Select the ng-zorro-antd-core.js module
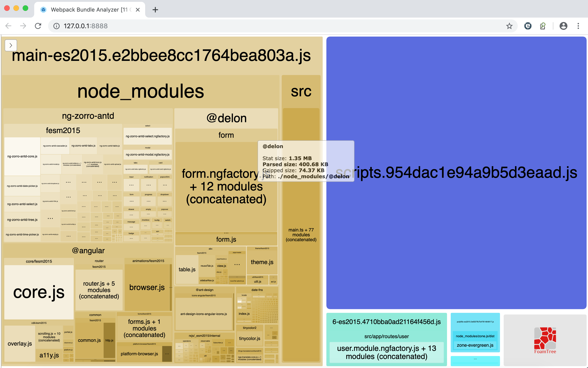588x368 pixels. click(22, 156)
